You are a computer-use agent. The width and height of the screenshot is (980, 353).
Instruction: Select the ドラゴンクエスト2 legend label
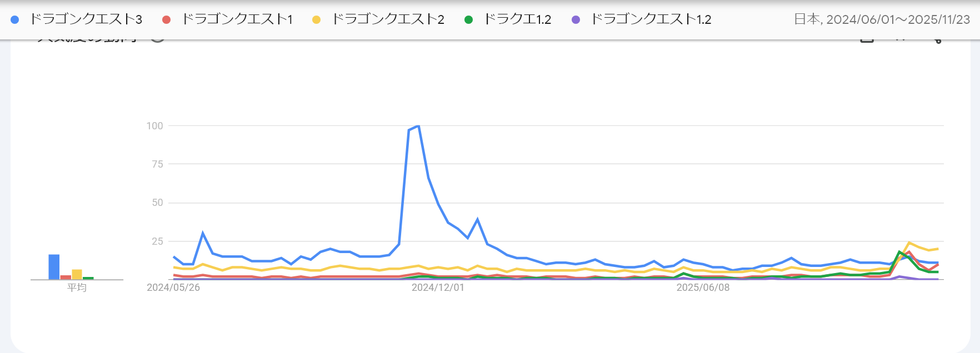[x=388, y=19]
